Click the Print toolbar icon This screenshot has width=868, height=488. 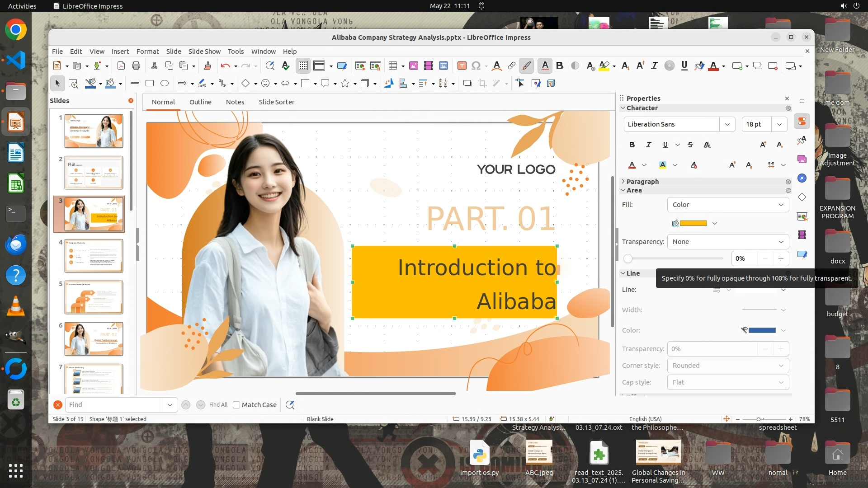[x=136, y=66]
